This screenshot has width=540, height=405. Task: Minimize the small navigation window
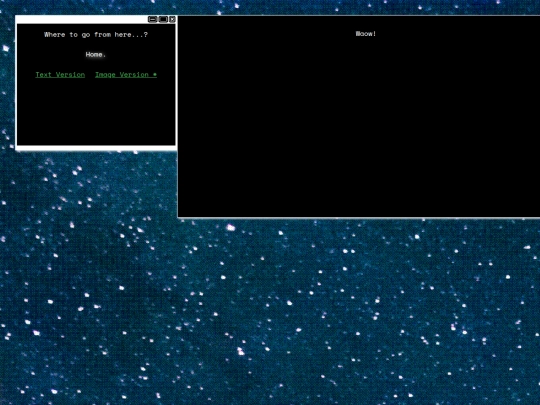(x=153, y=19)
